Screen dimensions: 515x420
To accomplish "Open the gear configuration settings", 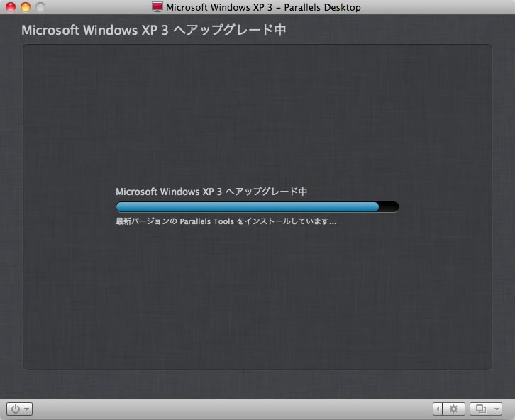I will [x=453, y=409].
